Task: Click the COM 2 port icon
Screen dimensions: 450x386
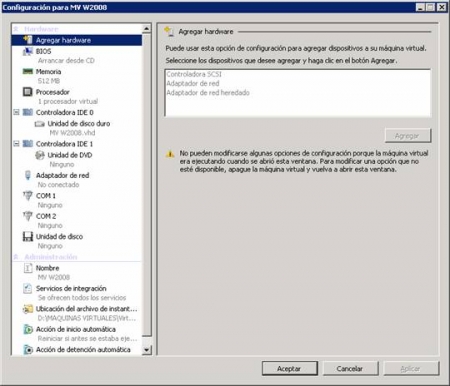Action: pos(28,216)
